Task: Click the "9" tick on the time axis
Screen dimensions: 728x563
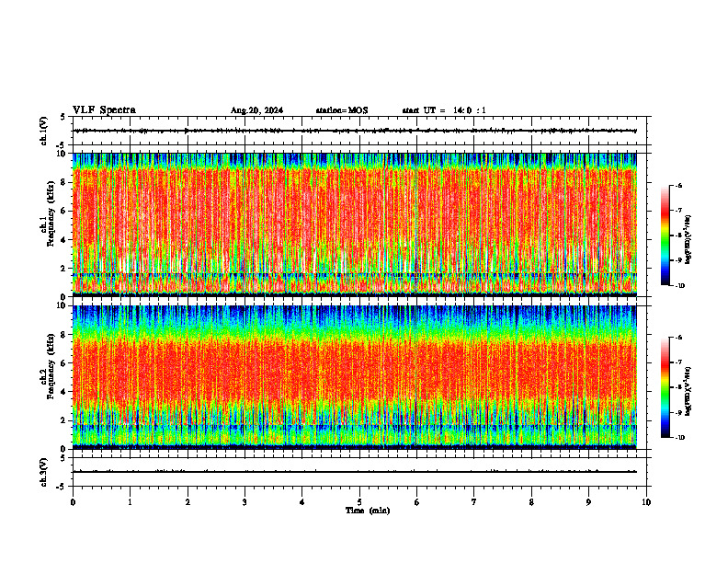Action: pyautogui.click(x=588, y=502)
